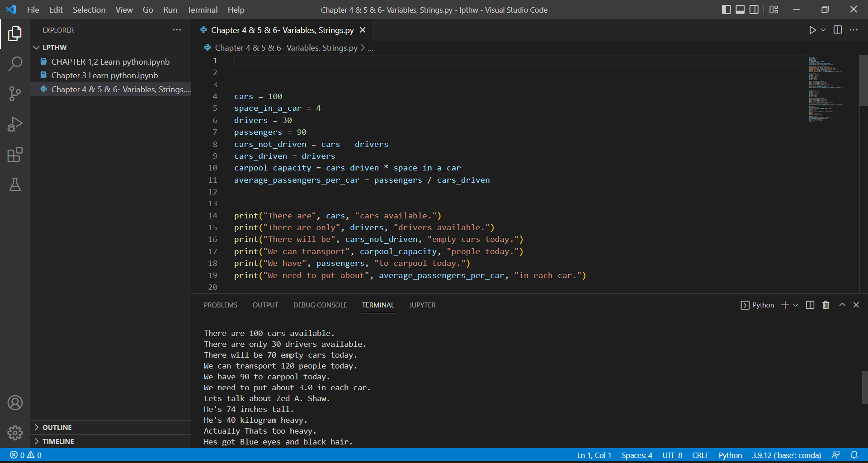Split the terminal
Image resolution: width=868 pixels, height=463 pixels.
coord(809,305)
